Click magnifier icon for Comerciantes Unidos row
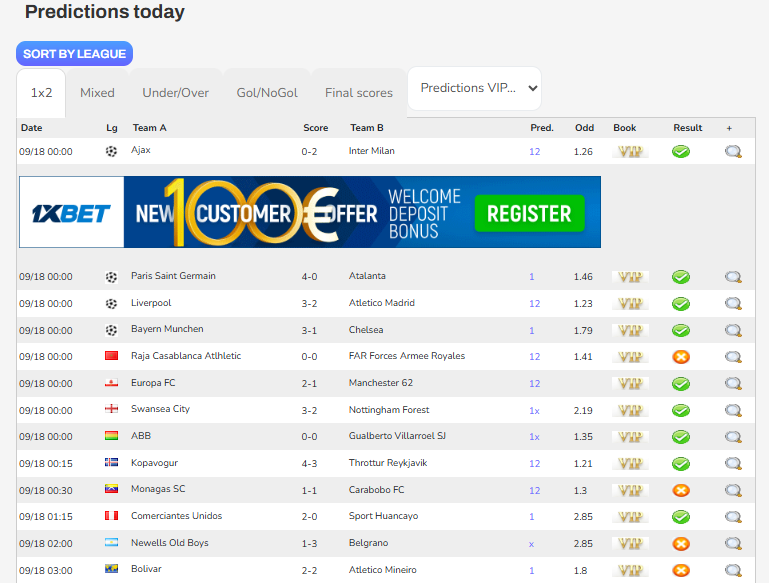Image resolution: width=769 pixels, height=583 pixels. point(733,517)
